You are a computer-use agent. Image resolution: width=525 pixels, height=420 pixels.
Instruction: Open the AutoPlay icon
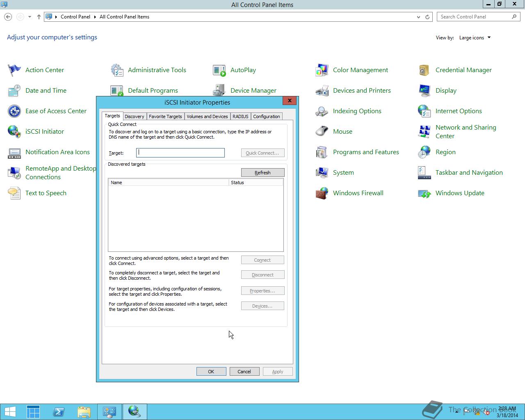coord(219,70)
